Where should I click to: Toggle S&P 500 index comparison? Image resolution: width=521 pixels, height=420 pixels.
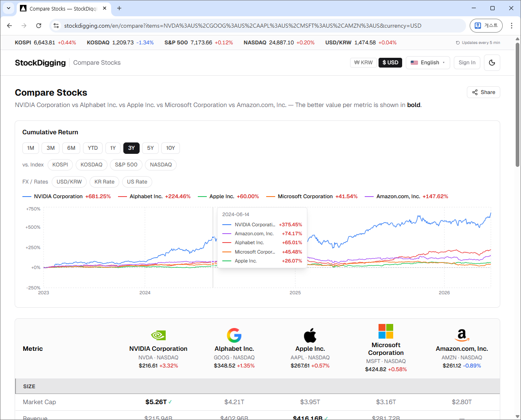(126, 165)
